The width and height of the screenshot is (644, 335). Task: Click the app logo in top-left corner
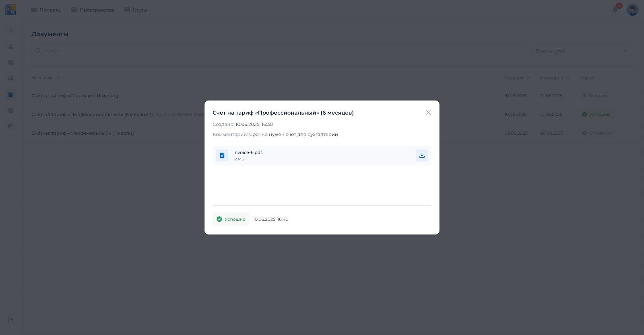[x=11, y=10]
